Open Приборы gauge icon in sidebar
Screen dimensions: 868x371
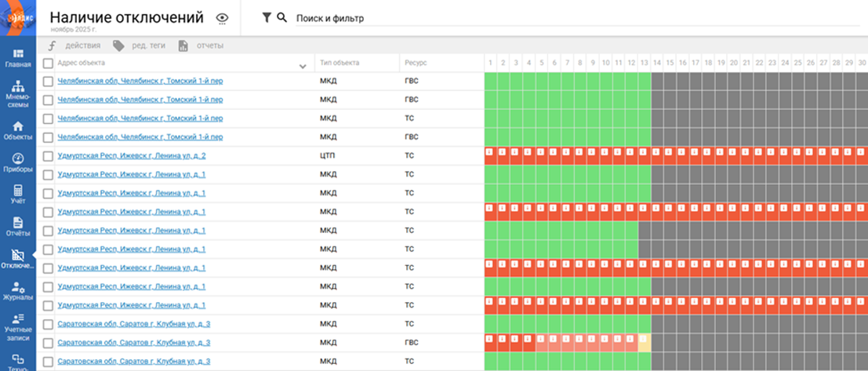(17, 162)
